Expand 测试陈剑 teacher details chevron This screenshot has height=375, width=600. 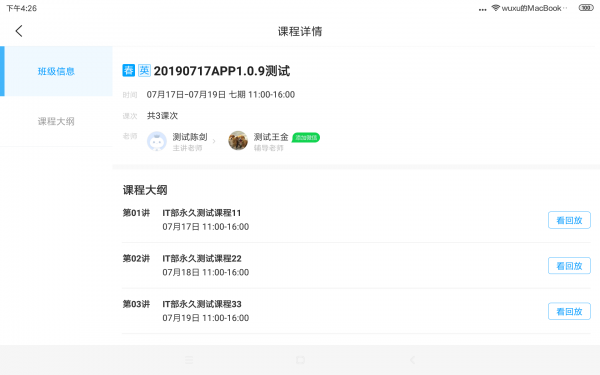[214, 141]
